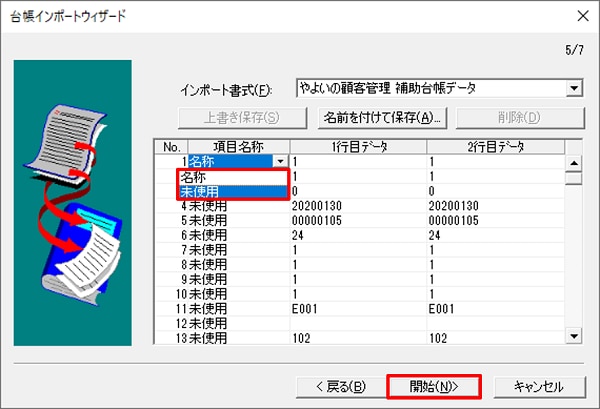Click 未使用 cell in row 7

[x=238, y=250]
